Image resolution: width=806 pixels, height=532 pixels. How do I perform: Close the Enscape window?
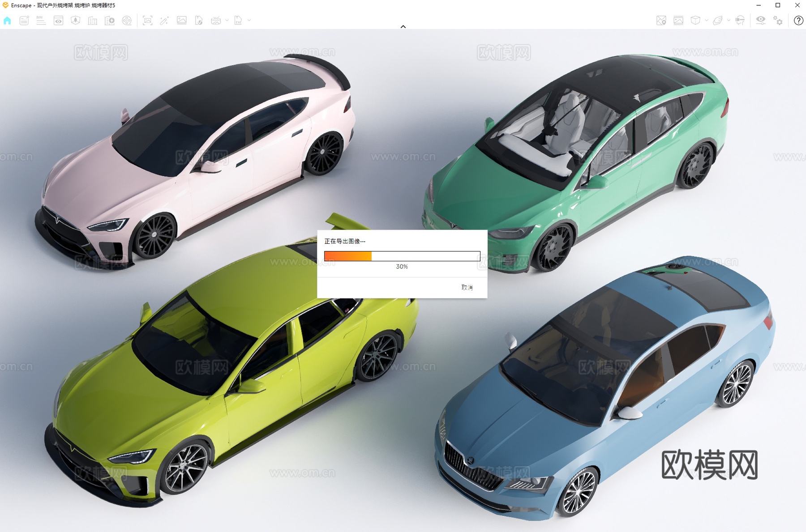(x=797, y=5)
